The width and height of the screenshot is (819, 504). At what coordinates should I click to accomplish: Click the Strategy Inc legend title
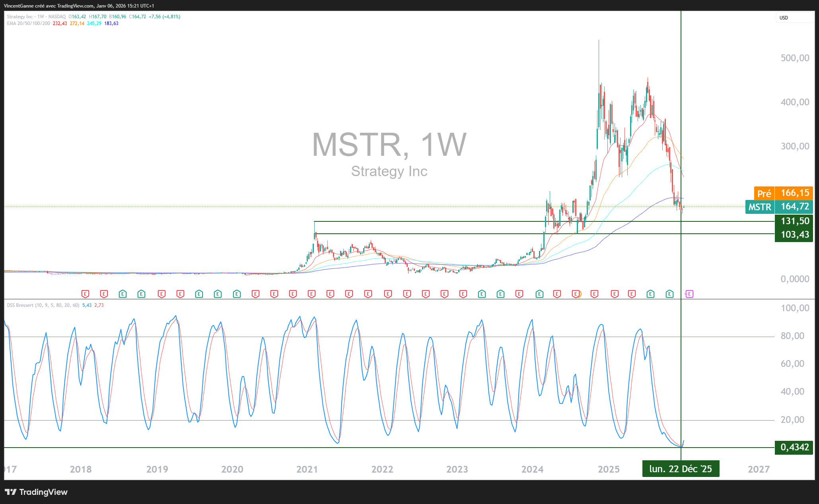tap(20, 17)
